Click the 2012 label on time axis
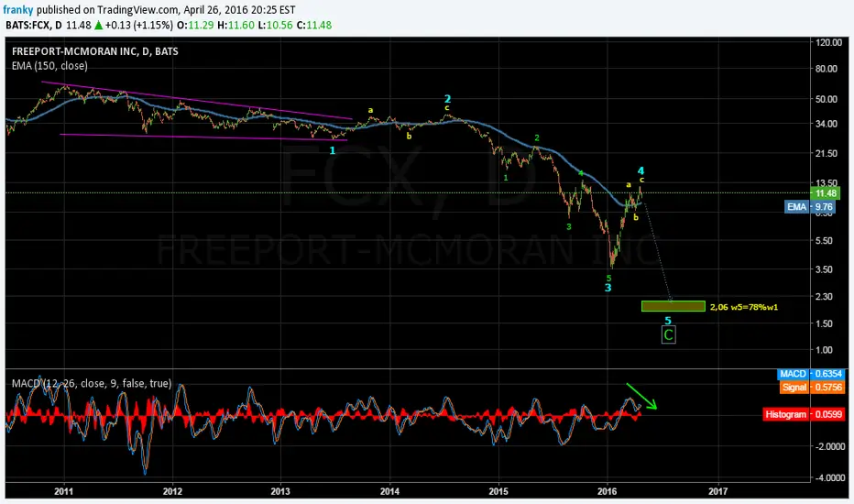This screenshot has width=854, height=504. click(172, 491)
